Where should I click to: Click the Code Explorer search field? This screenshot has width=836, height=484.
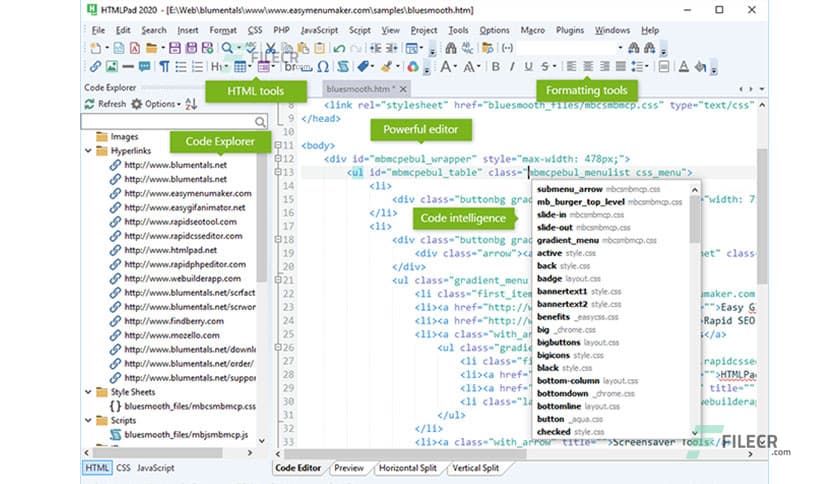[168, 121]
